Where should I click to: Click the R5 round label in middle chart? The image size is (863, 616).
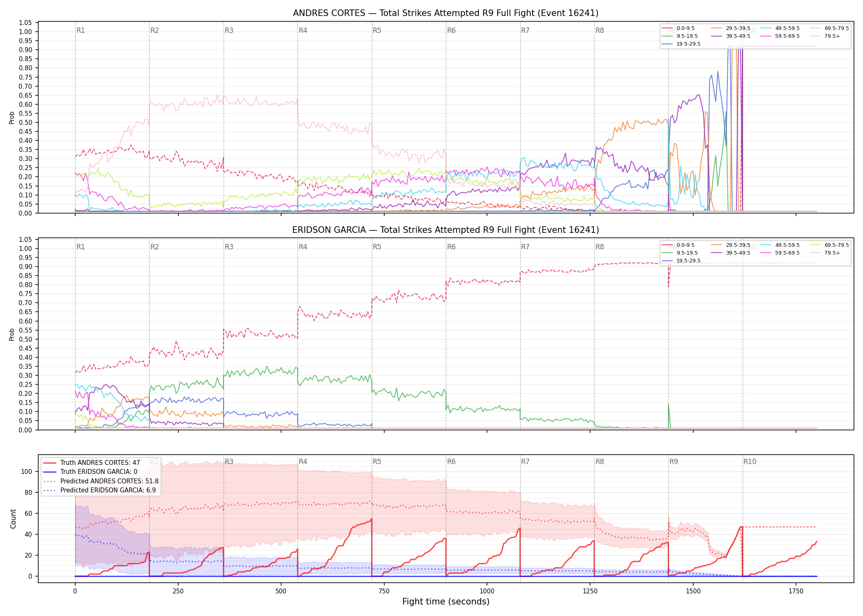click(x=377, y=247)
